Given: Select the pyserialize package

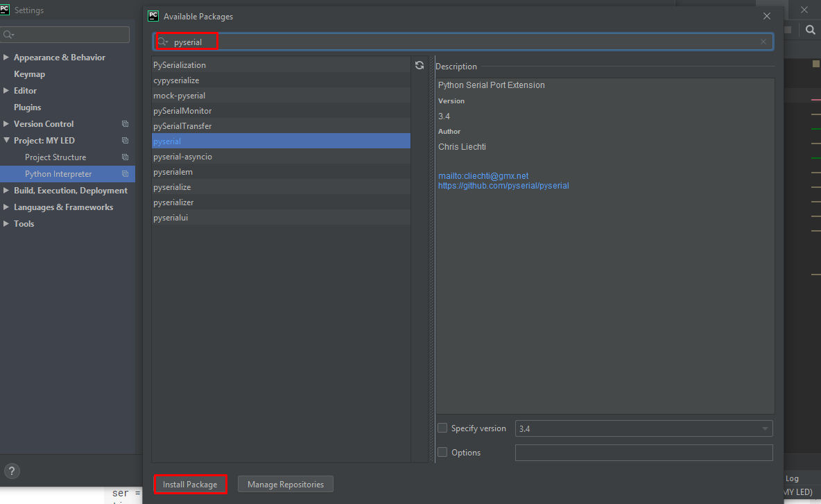Looking at the screenshot, I should click(x=281, y=187).
